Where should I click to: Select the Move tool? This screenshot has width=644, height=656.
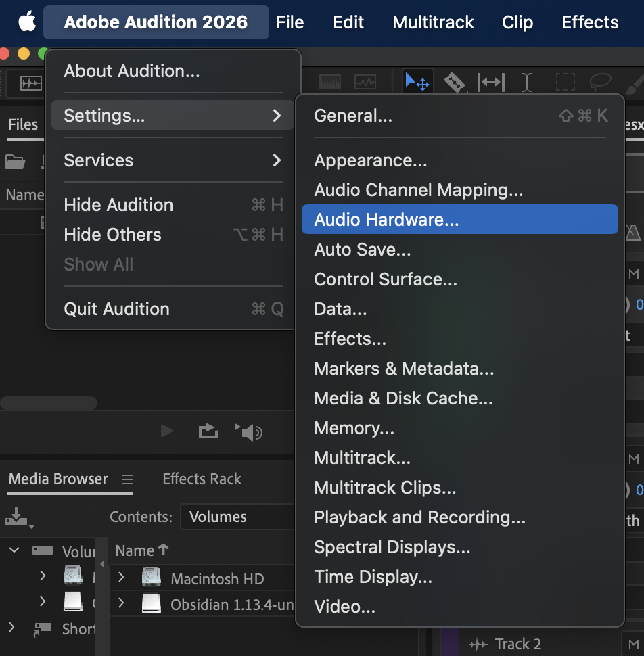click(417, 82)
